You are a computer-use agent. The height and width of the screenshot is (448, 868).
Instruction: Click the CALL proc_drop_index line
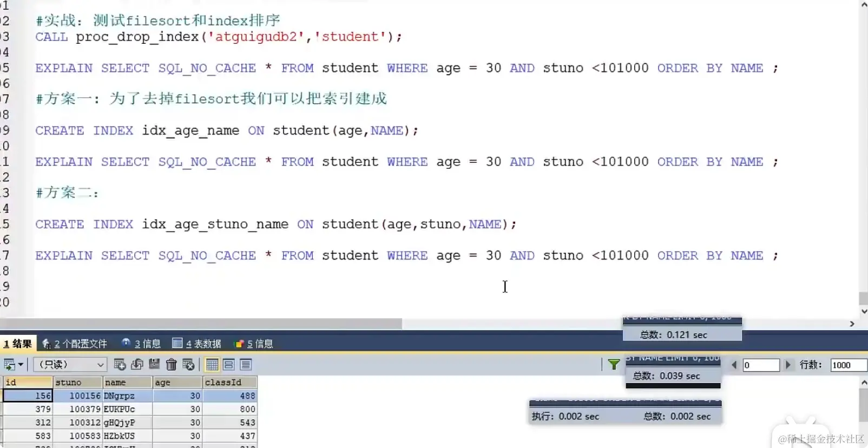219,37
